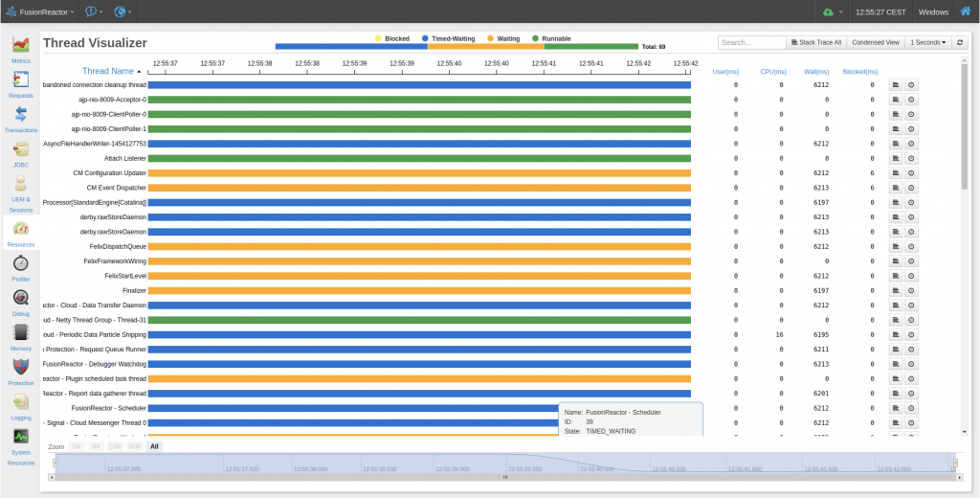Click the navigator scroll-left arrow
The height and width of the screenshot is (498, 980).
coord(52,477)
